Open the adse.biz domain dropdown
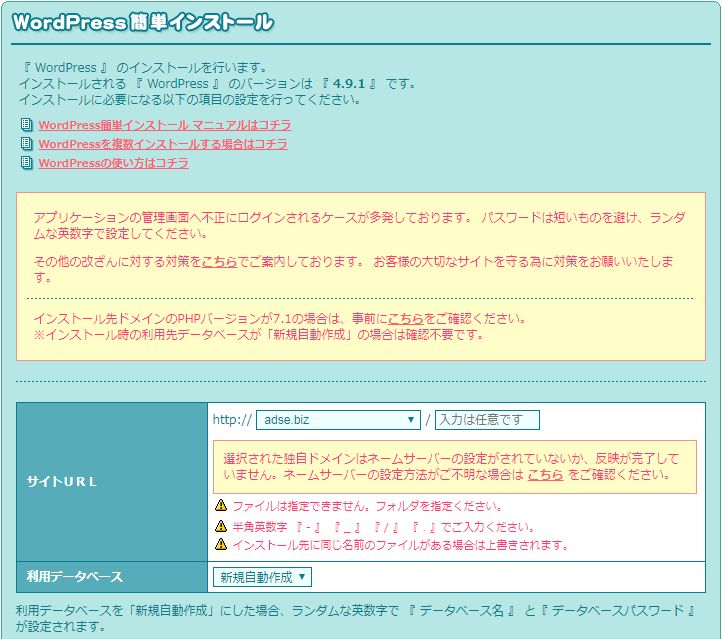The width and height of the screenshot is (722, 639). point(338,420)
